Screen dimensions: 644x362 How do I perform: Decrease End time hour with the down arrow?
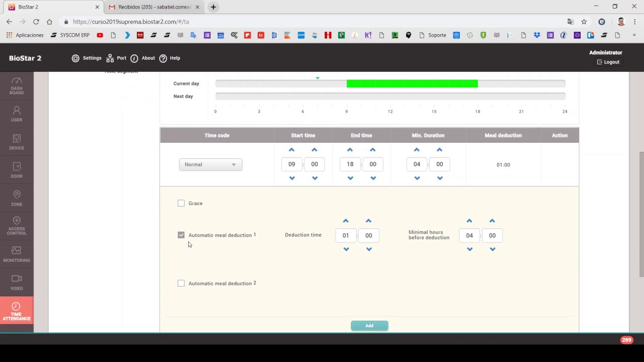click(x=350, y=178)
